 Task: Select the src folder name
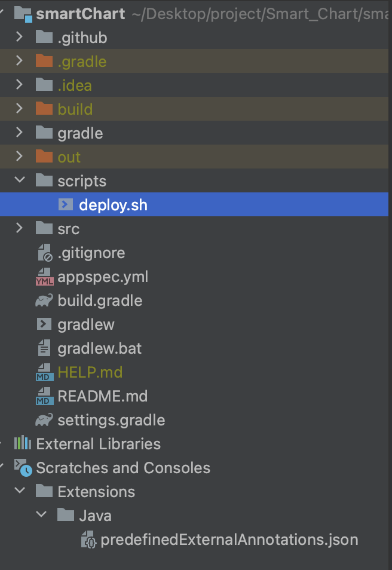68,229
